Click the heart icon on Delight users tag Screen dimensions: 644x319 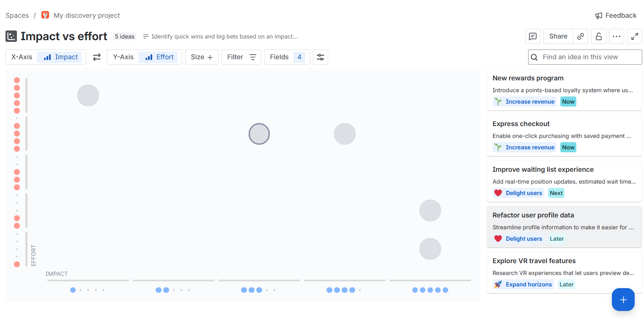pos(498,192)
